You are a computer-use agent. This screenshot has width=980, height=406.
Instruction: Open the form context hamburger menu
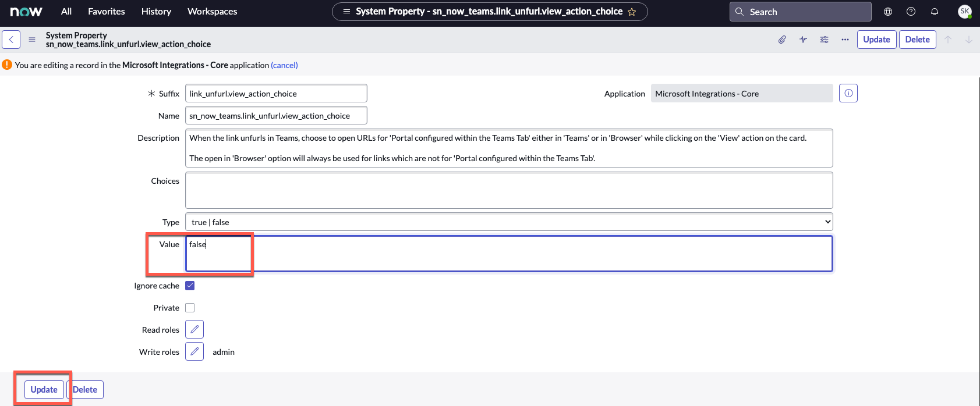click(32, 40)
